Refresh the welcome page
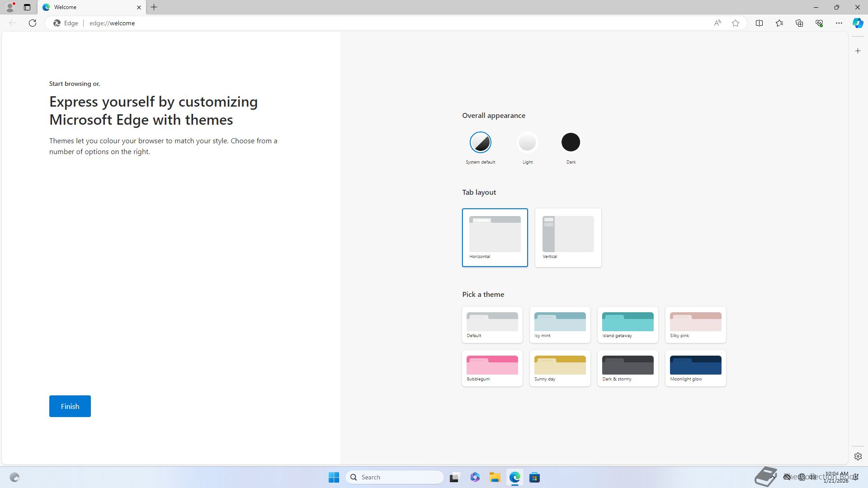Image resolution: width=868 pixels, height=488 pixels. click(33, 23)
